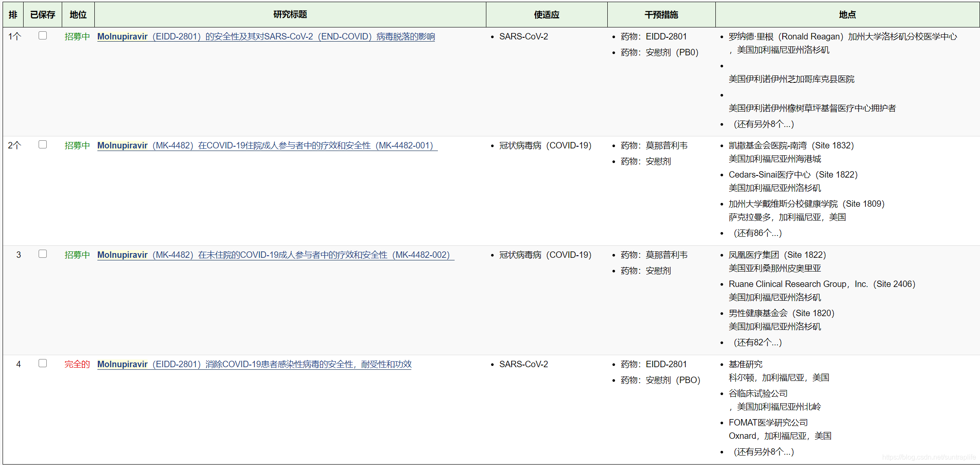980x465 pixels.
Task: Click the 研究标题 column header
Action: tap(290, 15)
